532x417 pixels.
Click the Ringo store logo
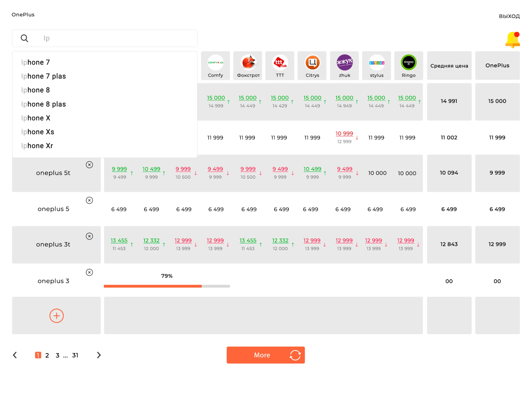coord(409,62)
